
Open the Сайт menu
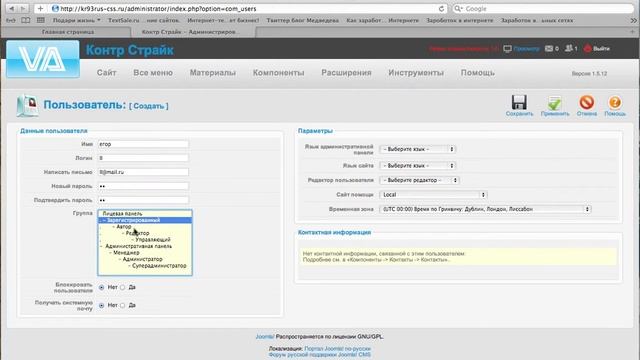point(107,73)
